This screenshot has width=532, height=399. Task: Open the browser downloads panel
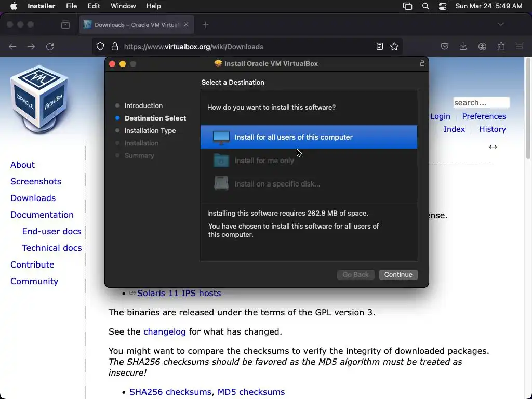point(463,46)
